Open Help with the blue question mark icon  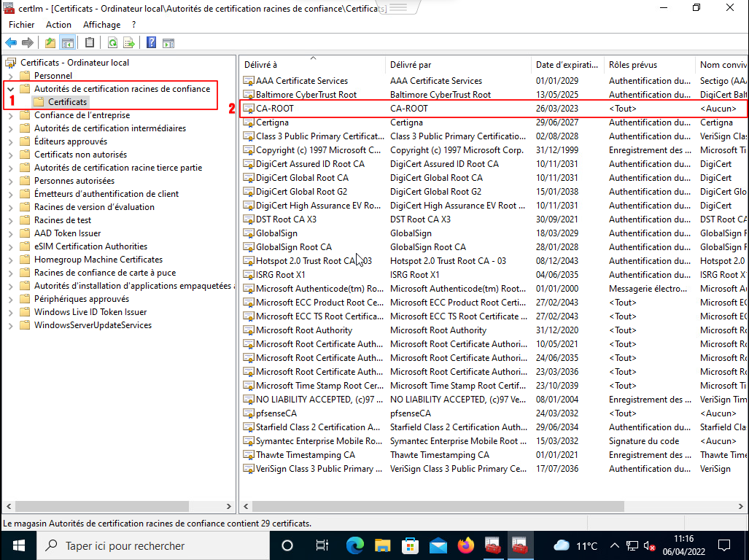pos(151,42)
